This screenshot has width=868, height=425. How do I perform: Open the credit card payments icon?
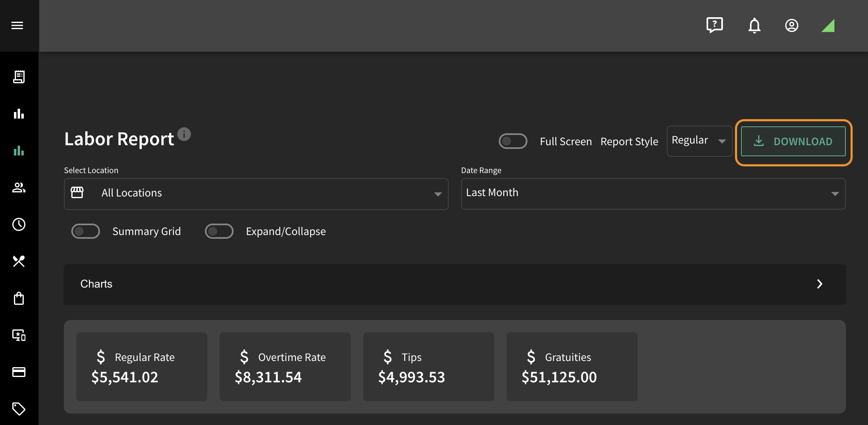click(x=19, y=372)
